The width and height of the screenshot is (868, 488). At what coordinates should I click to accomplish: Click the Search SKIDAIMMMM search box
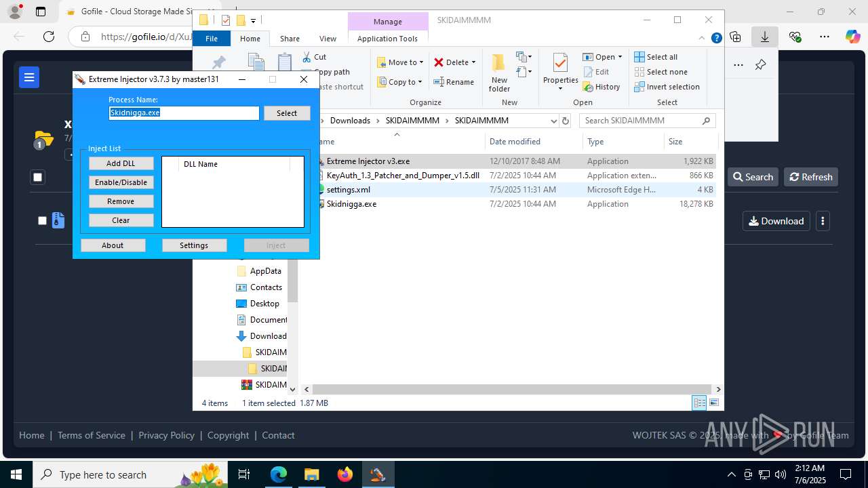coord(648,121)
